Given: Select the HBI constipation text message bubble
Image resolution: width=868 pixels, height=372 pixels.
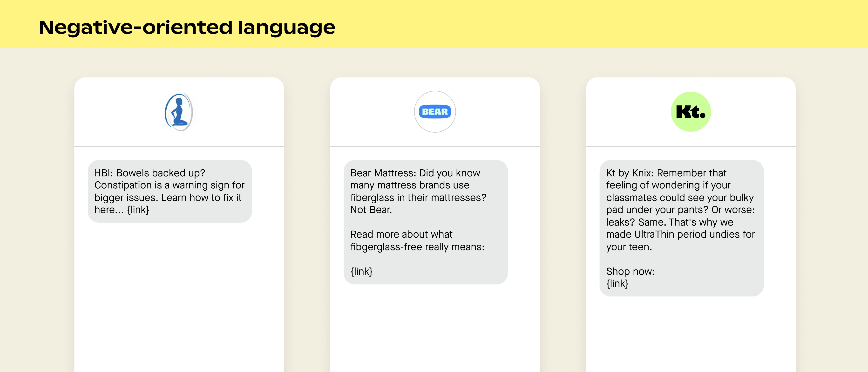Looking at the screenshot, I should [170, 191].
